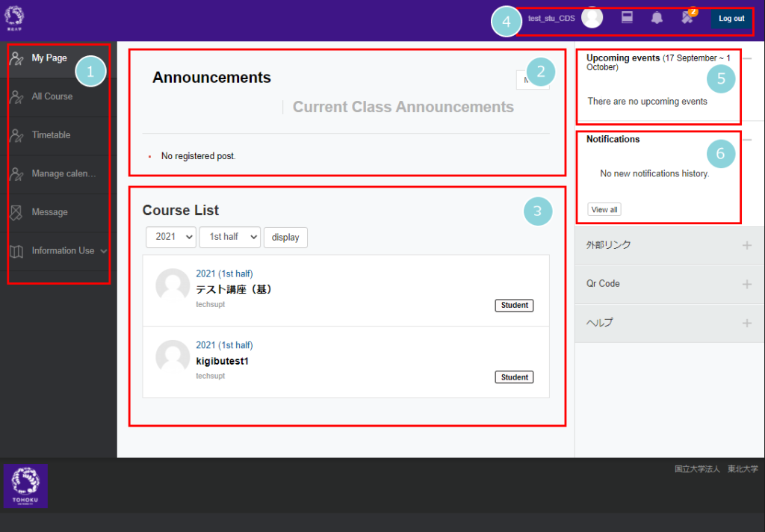
Task: Expand the Information Use sidebar menu
Action: point(103,251)
